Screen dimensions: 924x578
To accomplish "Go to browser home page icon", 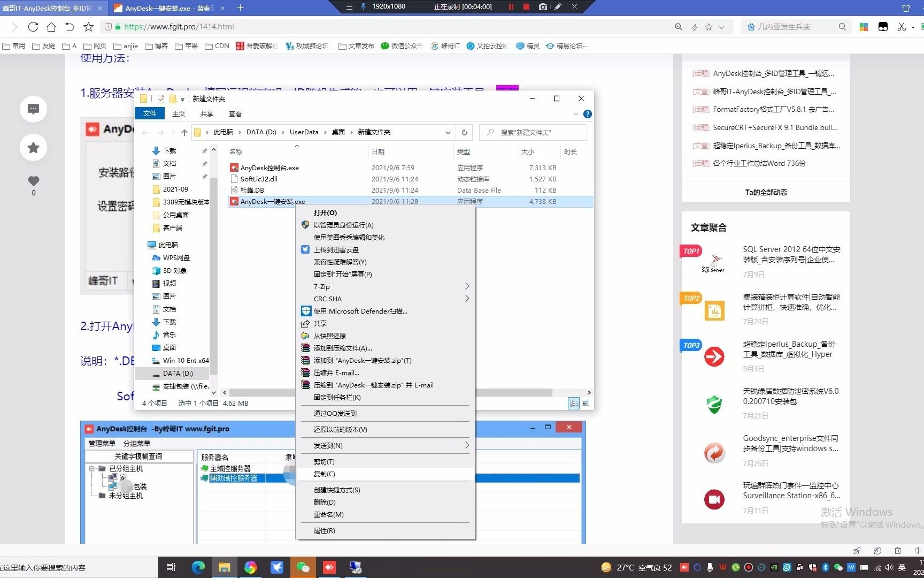I will 51,27.
